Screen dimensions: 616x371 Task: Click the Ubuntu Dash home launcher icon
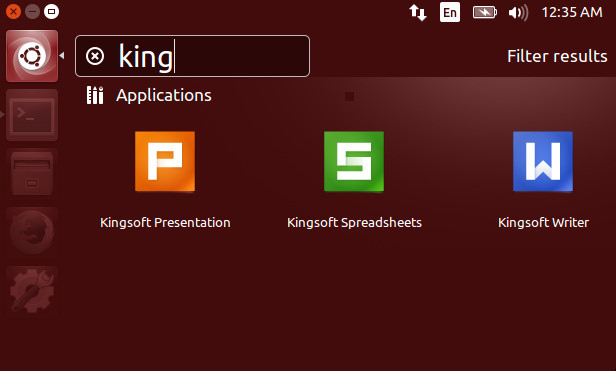(x=32, y=56)
